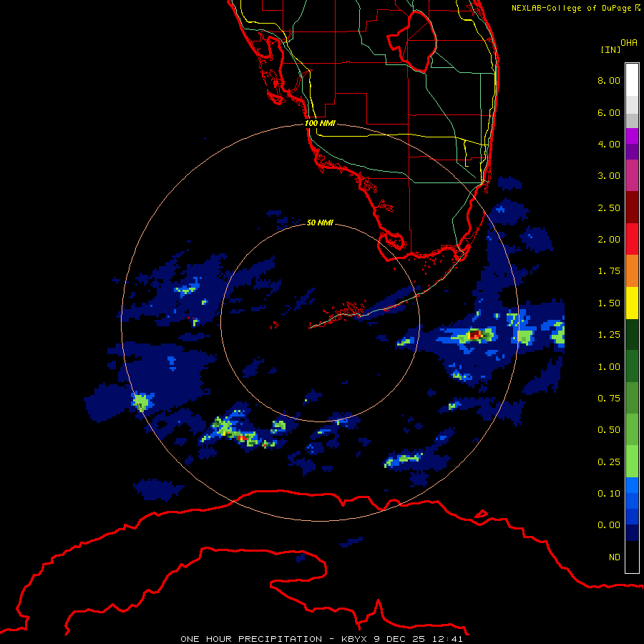Select the 2.50 legend value
Image resolution: width=644 pixels, height=644 pixels.
point(609,208)
